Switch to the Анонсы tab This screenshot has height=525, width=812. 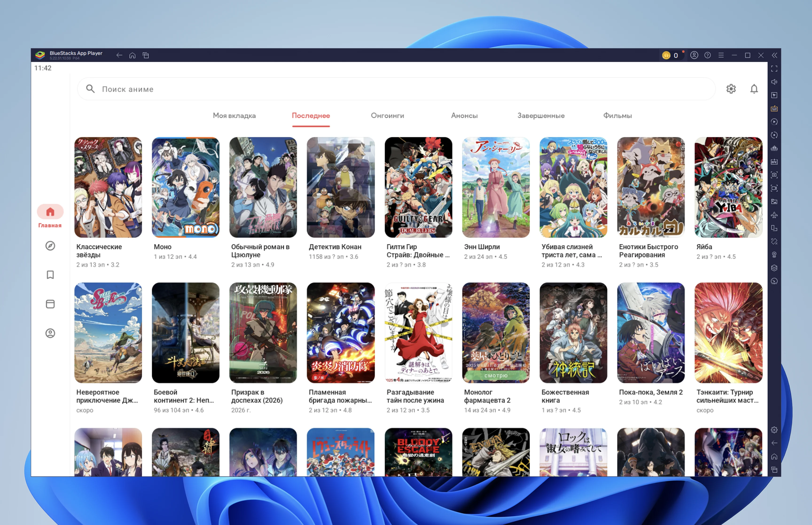(x=464, y=116)
